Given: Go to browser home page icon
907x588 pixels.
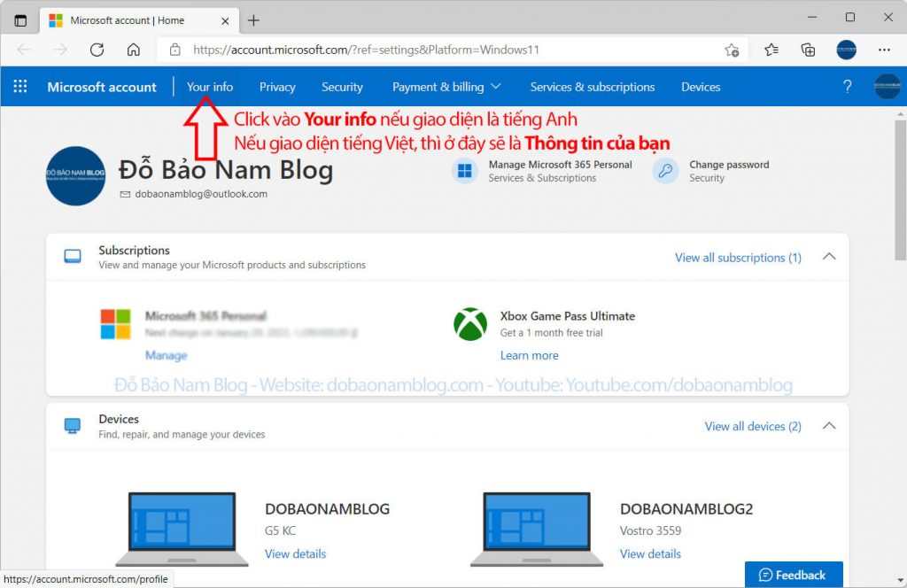Looking at the screenshot, I should (x=134, y=50).
